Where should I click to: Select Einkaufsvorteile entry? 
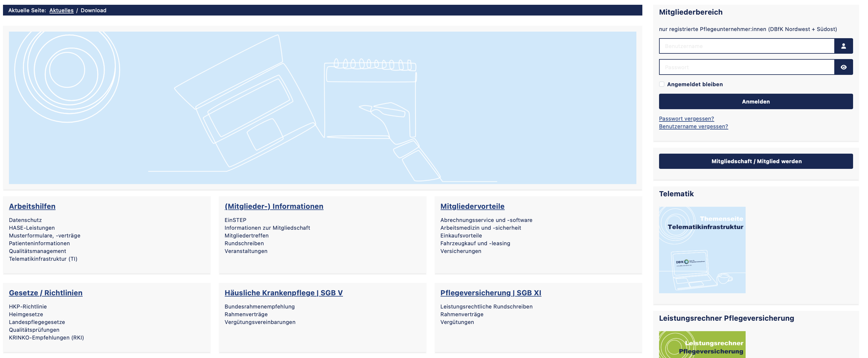click(461, 235)
